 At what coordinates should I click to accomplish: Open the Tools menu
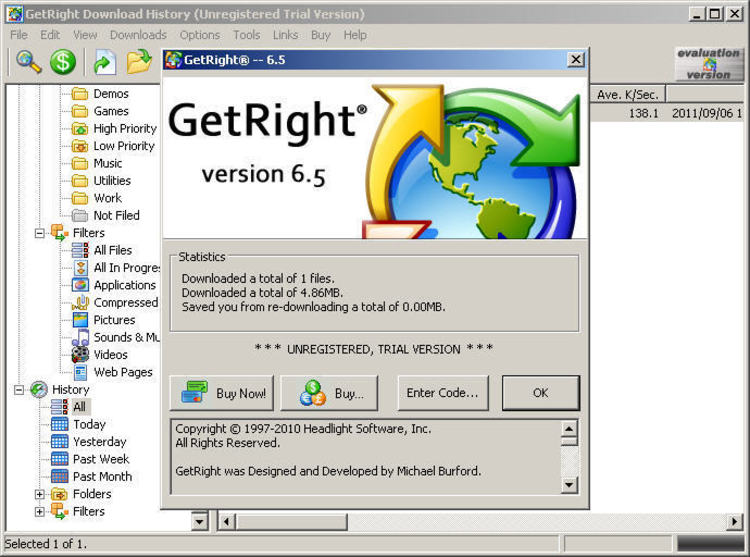tap(246, 35)
